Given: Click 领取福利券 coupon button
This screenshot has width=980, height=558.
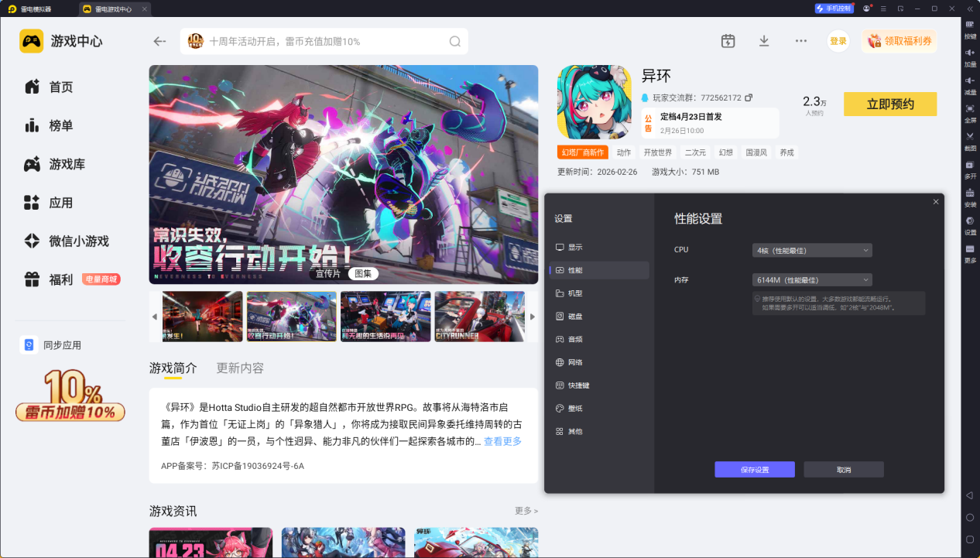Looking at the screenshot, I should point(899,41).
